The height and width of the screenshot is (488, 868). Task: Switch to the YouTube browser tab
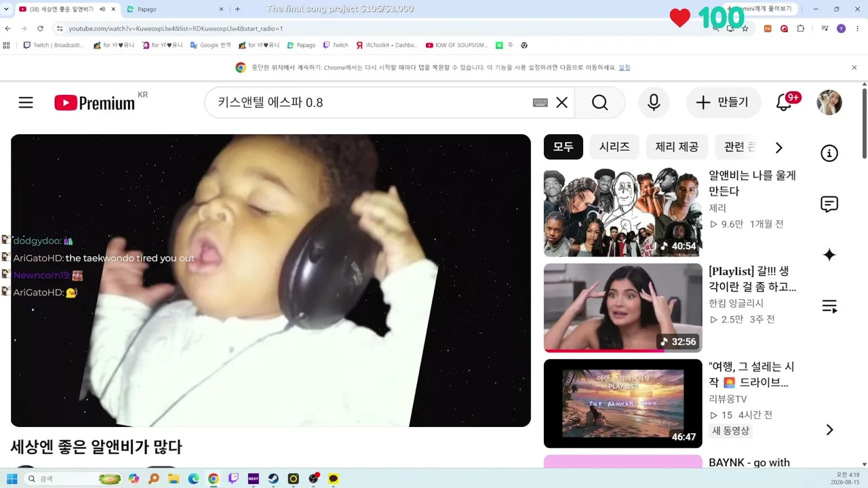click(68, 9)
